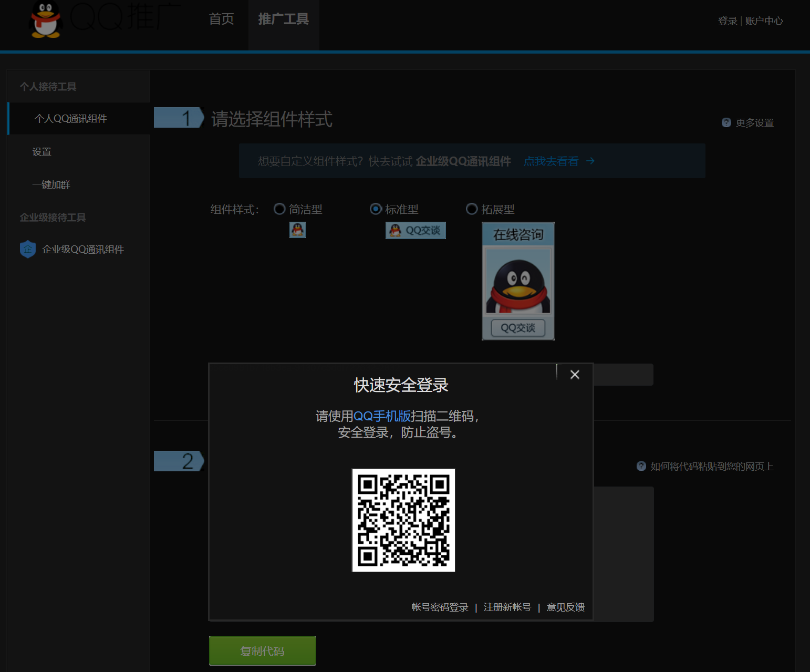This screenshot has height=672, width=810.
Task: Click the shield icon beside 企业级QQ通讯组件
Action: [x=27, y=249]
